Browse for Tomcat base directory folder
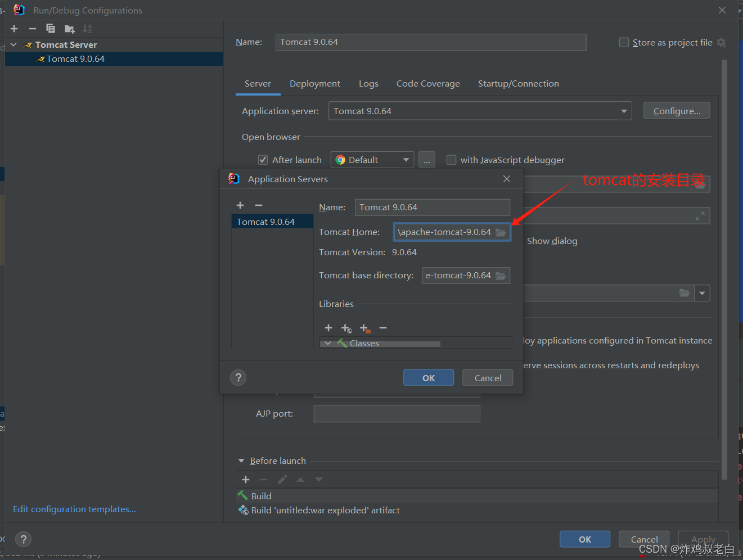This screenshot has width=743, height=560. click(501, 276)
